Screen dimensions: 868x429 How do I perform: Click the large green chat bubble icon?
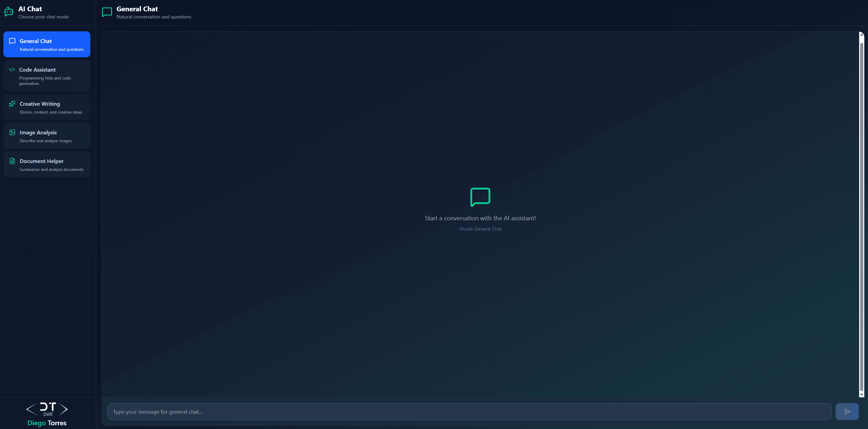480,197
